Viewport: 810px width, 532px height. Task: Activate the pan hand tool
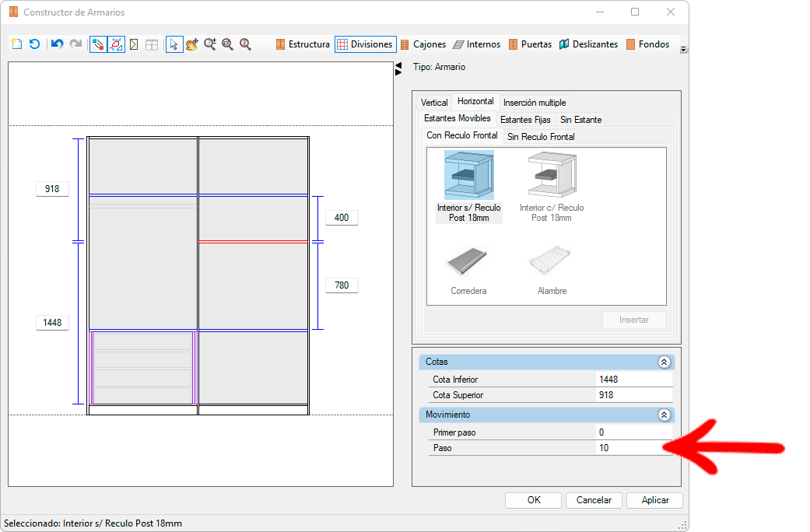pos(191,44)
